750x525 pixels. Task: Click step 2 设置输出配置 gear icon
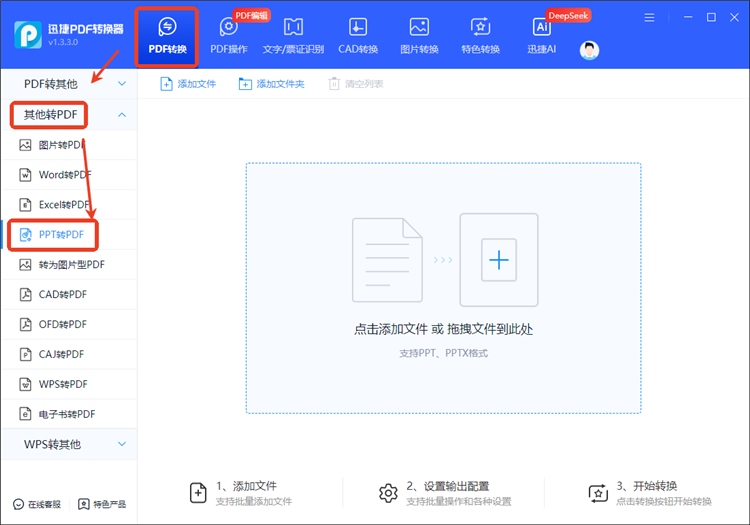click(x=388, y=493)
